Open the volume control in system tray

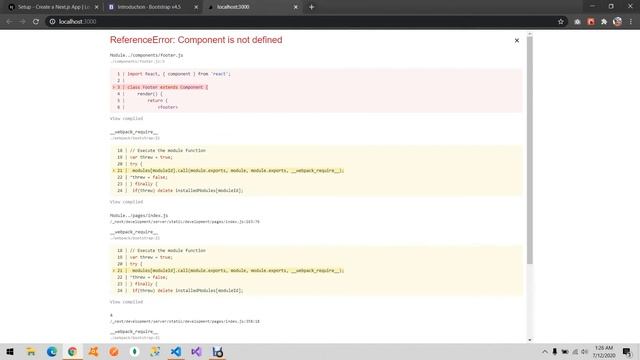pyautogui.click(x=584, y=352)
